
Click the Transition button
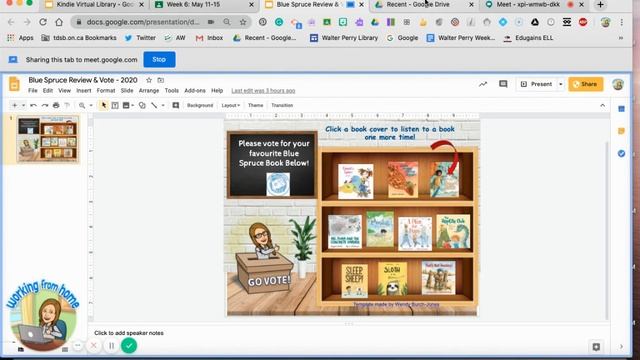[x=282, y=105]
